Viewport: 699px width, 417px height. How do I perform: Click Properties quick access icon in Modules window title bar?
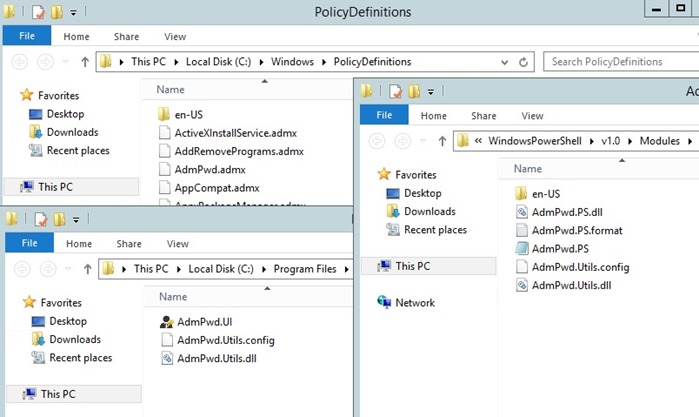(395, 91)
